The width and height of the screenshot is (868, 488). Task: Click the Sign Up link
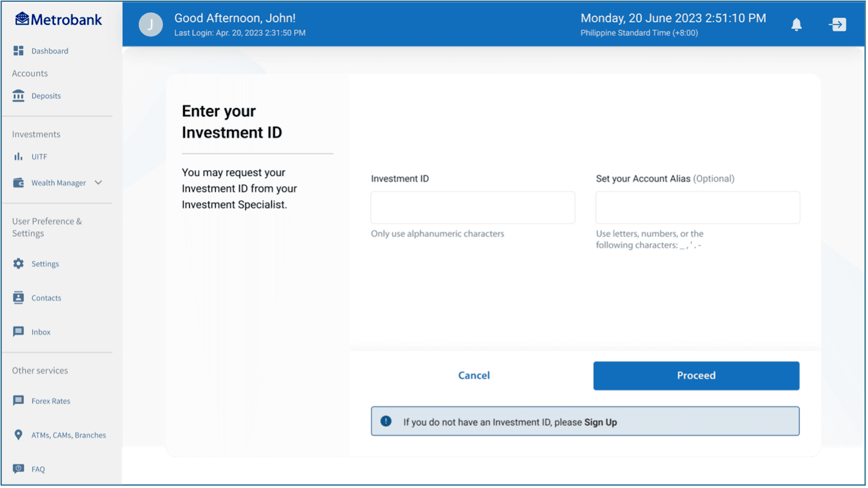(x=600, y=422)
